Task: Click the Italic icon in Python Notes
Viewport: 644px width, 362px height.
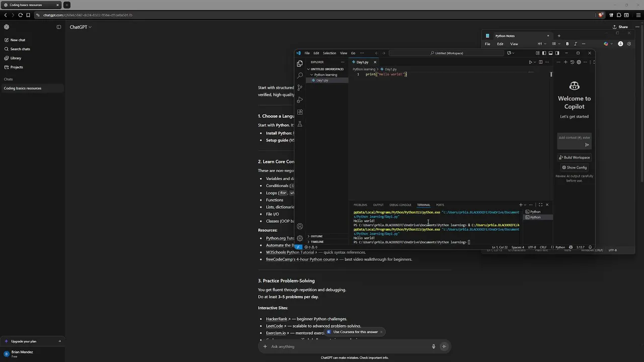Action: click(575, 44)
